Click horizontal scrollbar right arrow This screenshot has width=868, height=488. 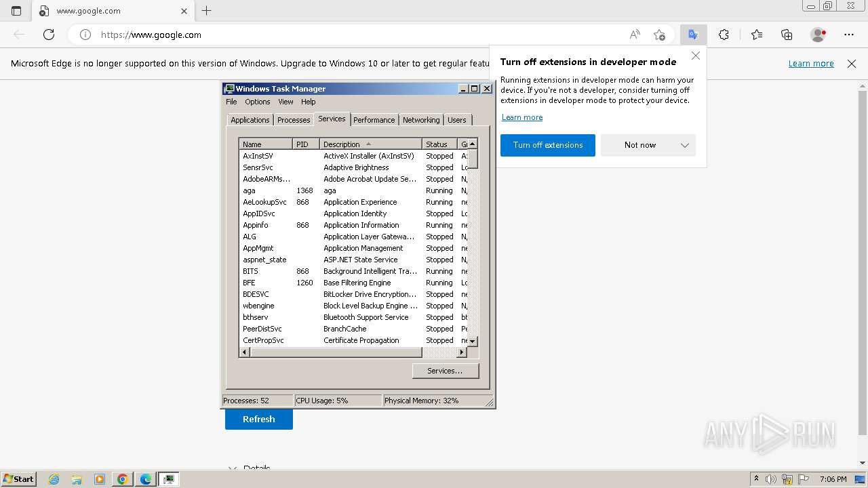[x=461, y=352]
